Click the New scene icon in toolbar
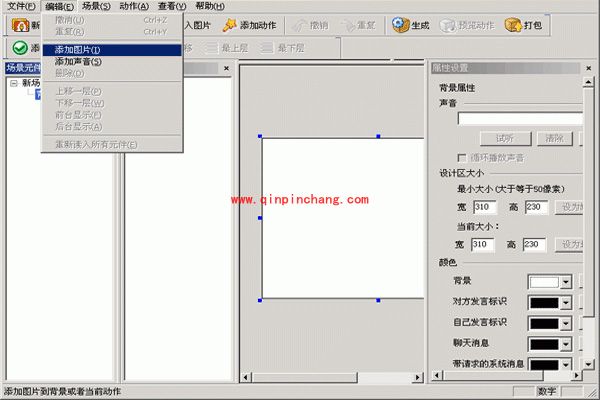The image size is (600, 400). [x=21, y=25]
